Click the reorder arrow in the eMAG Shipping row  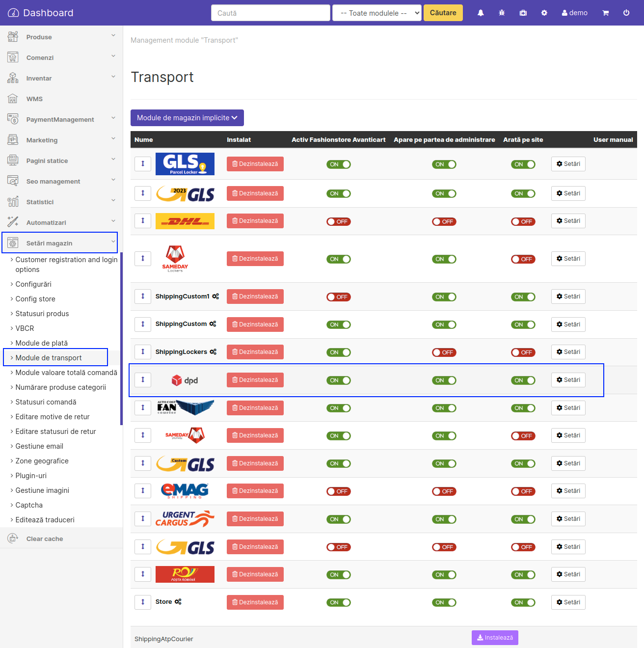143,490
